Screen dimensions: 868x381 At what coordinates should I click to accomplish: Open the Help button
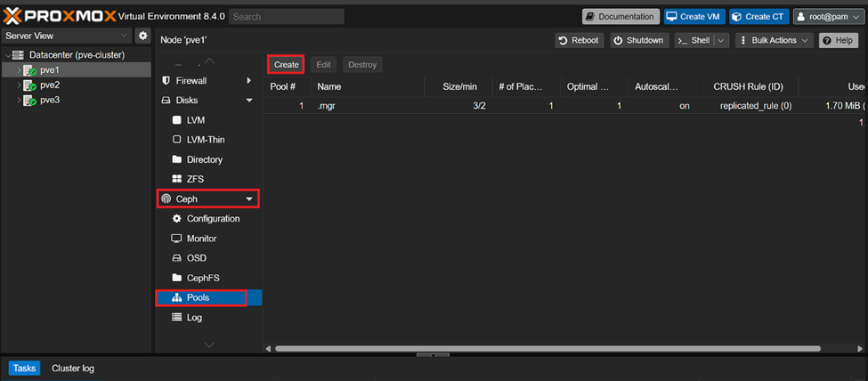[x=838, y=41]
